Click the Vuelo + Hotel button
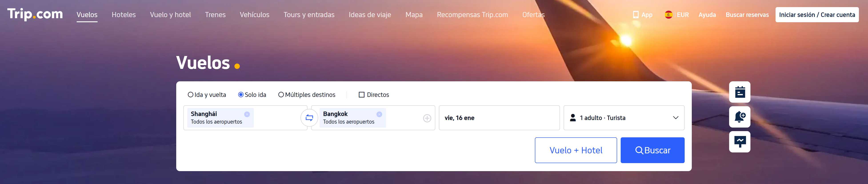The height and width of the screenshot is (184, 868). [576, 150]
